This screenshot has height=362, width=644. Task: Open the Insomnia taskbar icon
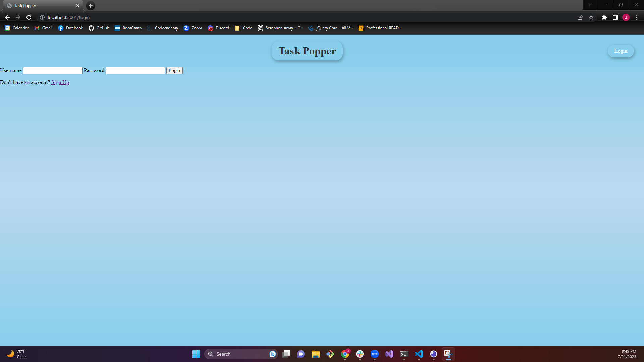click(434, 354)
